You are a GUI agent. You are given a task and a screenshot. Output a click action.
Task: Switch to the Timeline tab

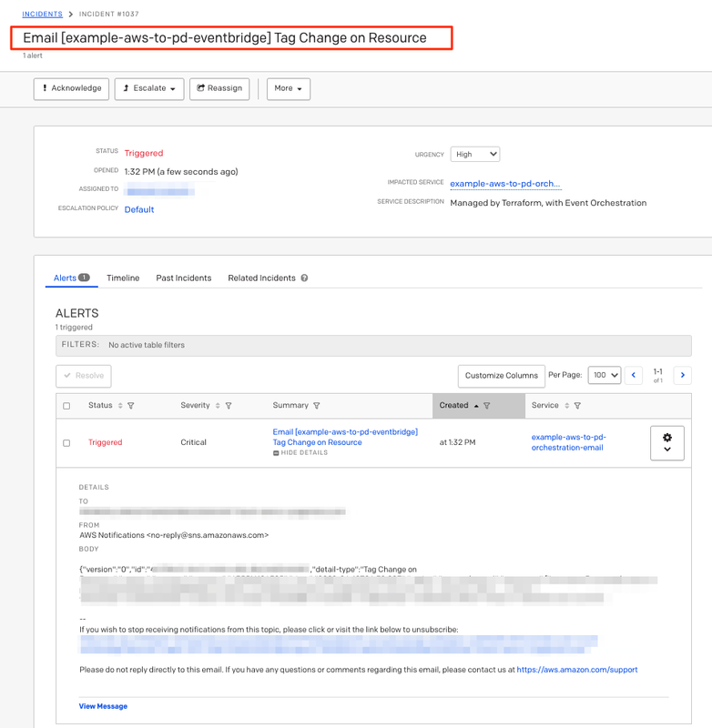[x=123, y=278]
